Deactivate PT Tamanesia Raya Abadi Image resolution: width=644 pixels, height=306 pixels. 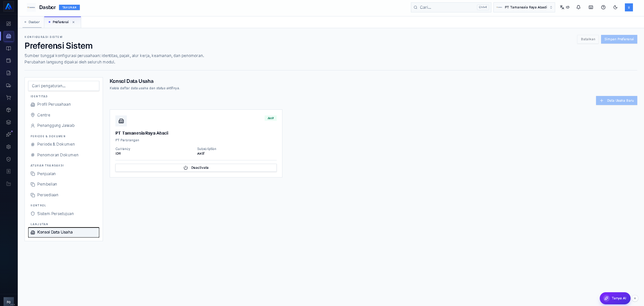pos(196,168)
